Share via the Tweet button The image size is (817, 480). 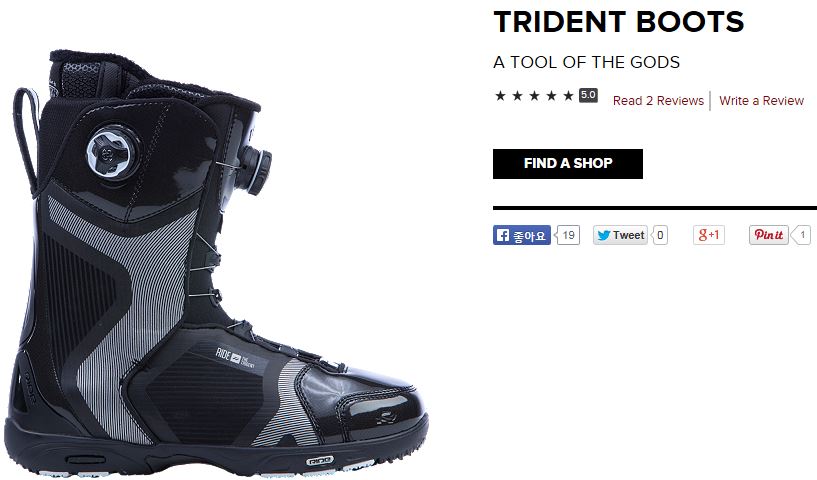(x=621, y=235)
